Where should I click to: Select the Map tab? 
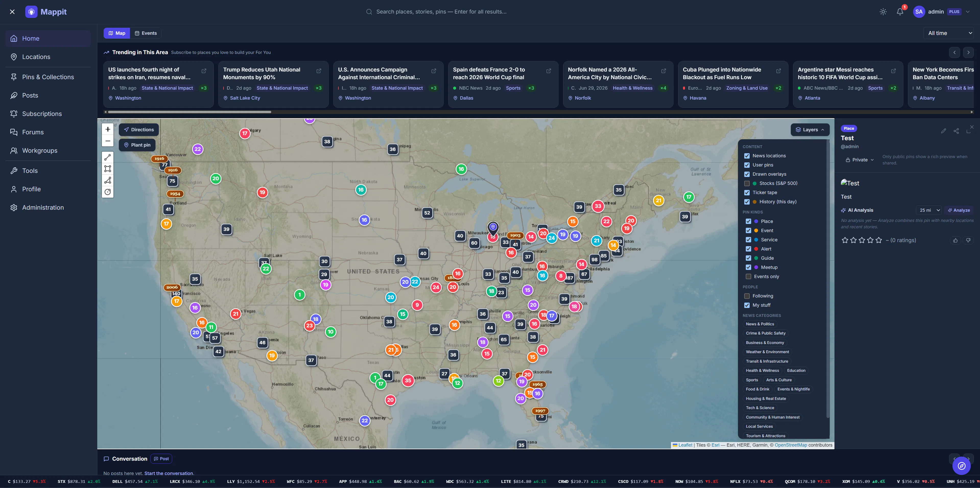point(117,33)
